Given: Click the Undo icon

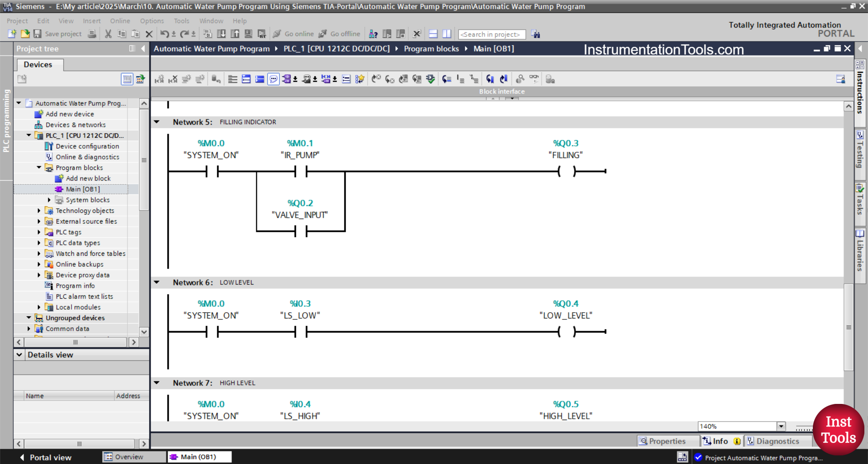Looking at the screenshot, I should pyautogui.click(x=165, y=34).
